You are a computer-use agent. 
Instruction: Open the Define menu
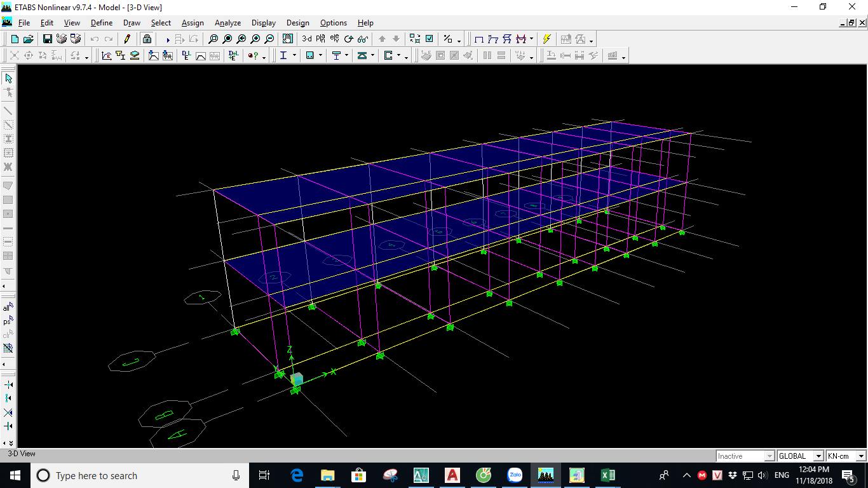tap(102, 23)
